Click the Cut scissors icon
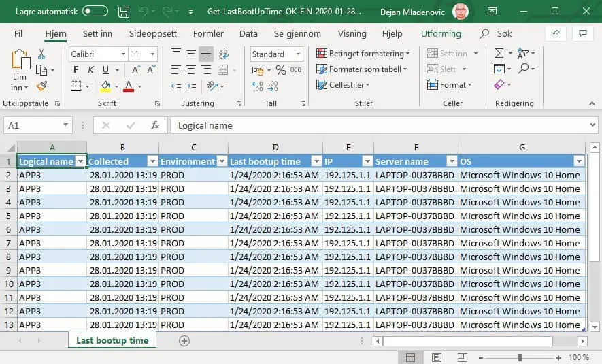 [x=41, y=54]
